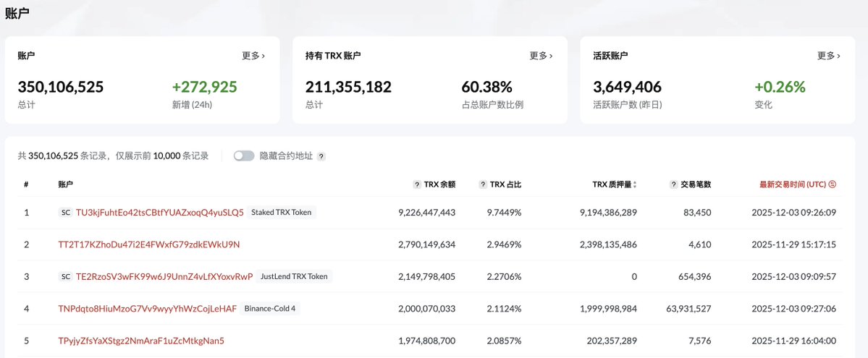Click the icon after 最新交易时间 (UTC)
Viewport: 868px width, 358px height.
(x=832, y=184)
